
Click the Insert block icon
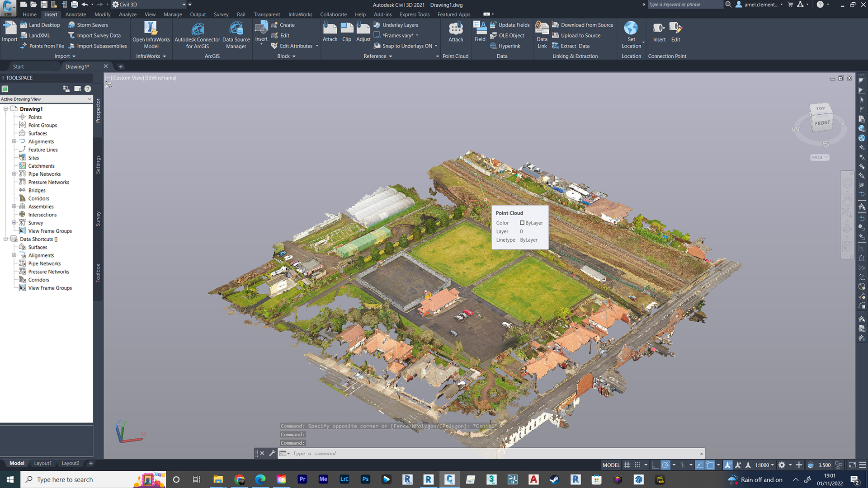[261, 28]
